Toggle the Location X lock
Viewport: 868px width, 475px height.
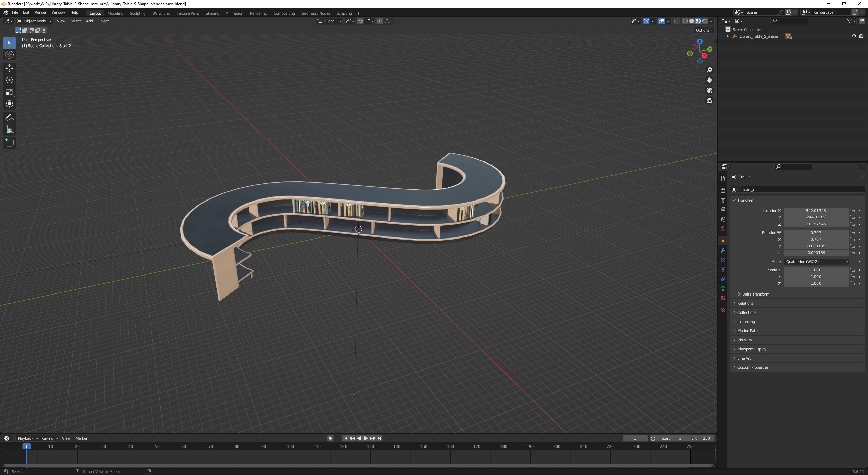[852, 211]
